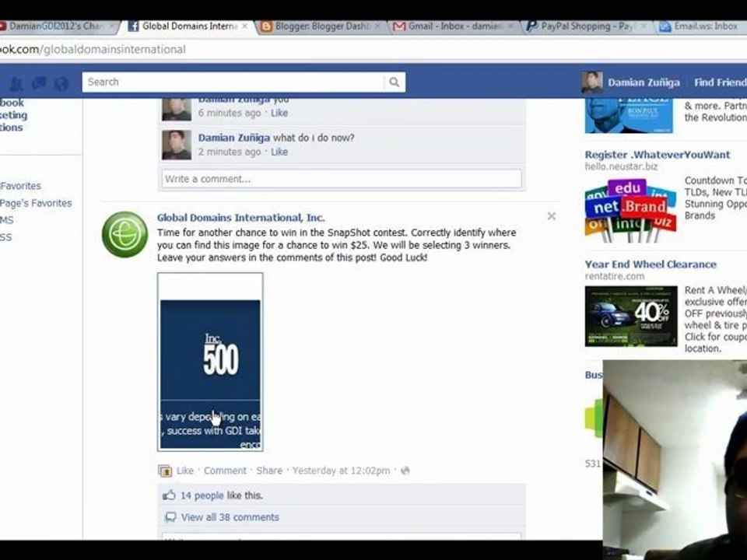
Task: Close the PayPal Shopping tab
Action: (644, 26)
